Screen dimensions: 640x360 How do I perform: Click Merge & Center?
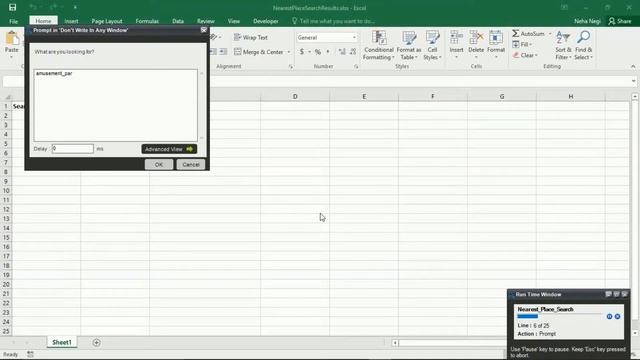(x=259, y=52)
